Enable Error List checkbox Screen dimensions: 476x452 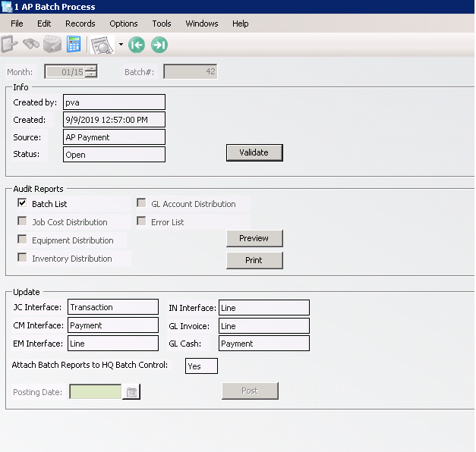141,221
